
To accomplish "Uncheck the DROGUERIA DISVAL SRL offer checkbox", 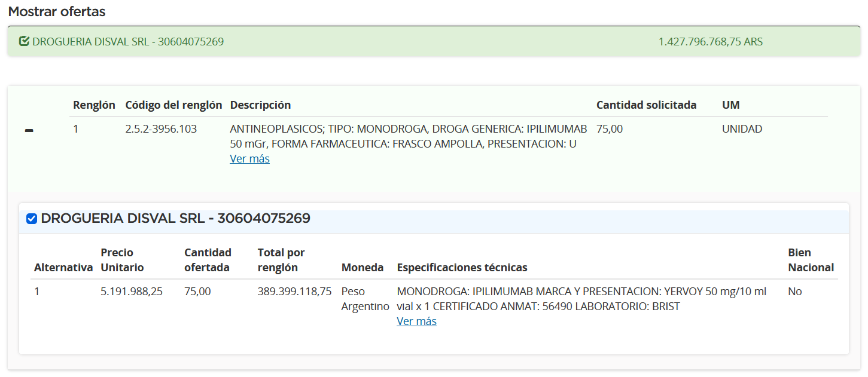I will point(32,219).
